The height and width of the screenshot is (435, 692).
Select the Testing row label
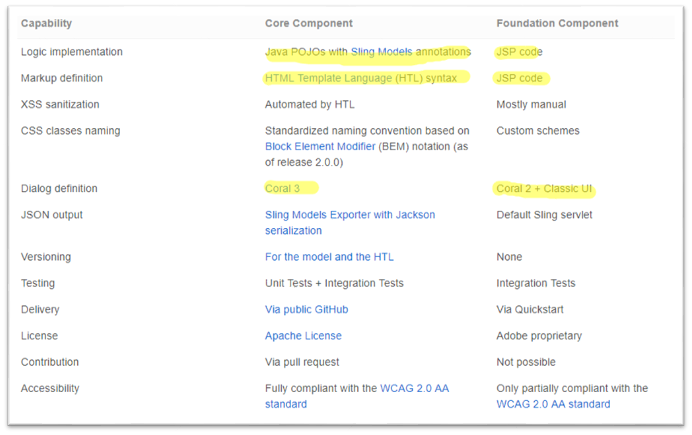click(x=38, y=283)
